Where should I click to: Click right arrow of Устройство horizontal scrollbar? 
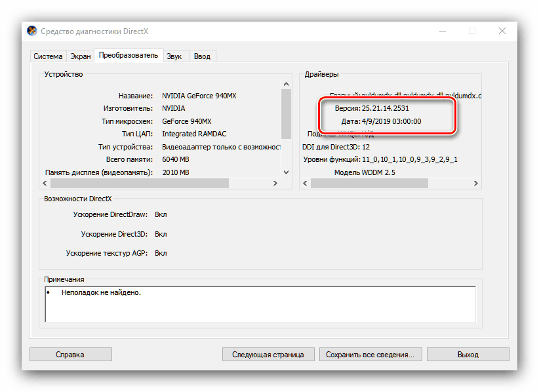pos(275,183)
